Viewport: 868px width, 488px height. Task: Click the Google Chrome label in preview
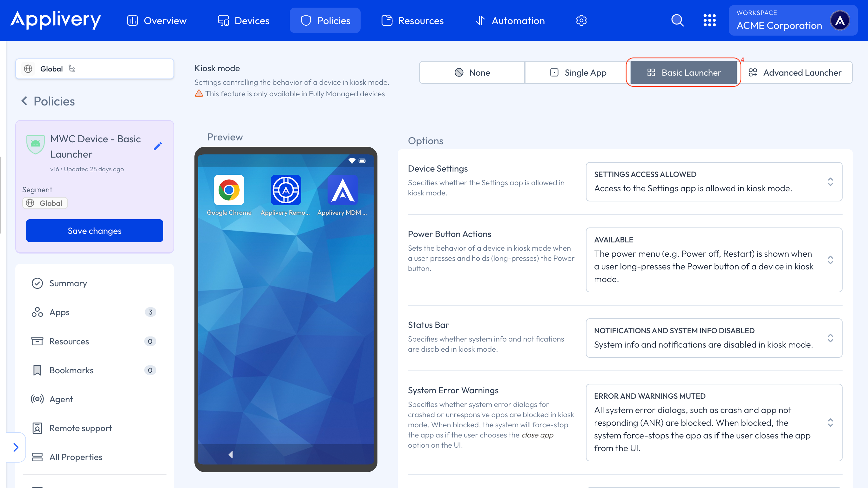pos(229,213)
